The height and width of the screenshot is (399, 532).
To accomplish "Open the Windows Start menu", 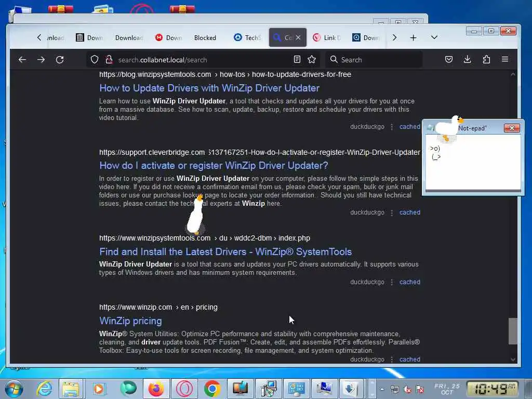I will coord(14,389).
